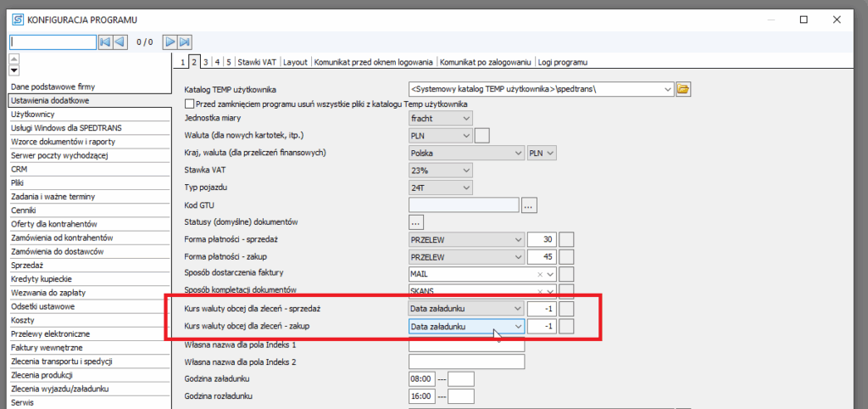The image size is (868, 409).
Task: Open the Logi programu tab
Action: pyautogui.click(x=561, y=62)
